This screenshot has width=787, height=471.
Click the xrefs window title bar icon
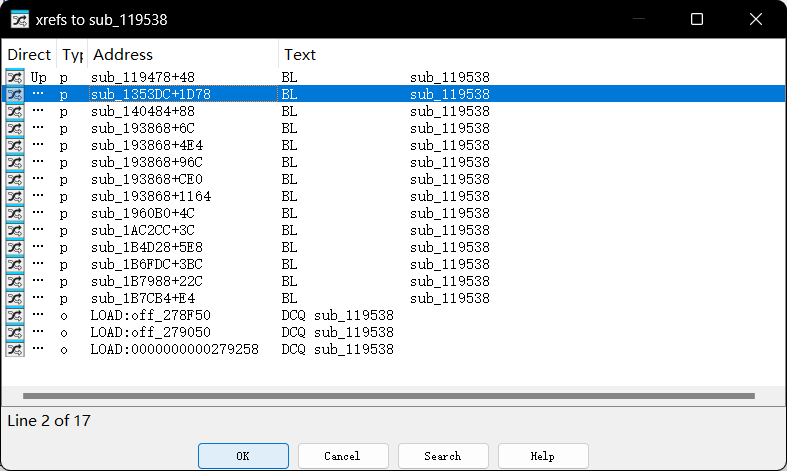(20, 20)
